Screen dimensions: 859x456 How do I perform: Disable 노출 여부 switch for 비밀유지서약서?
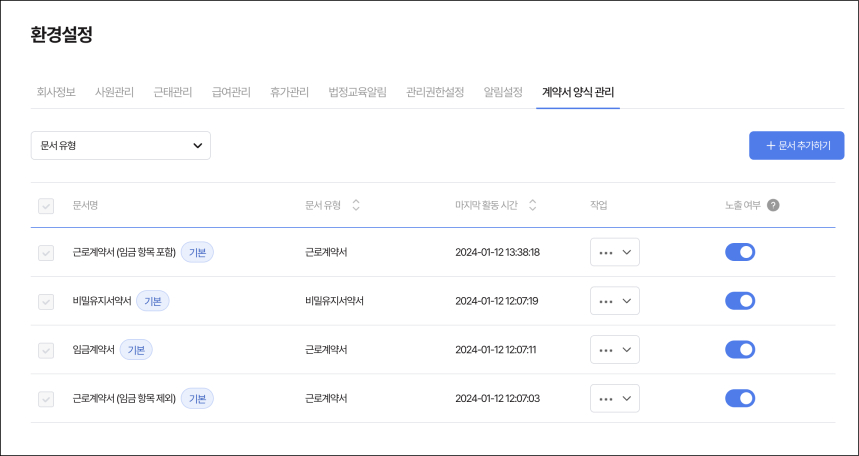[739, 301]
